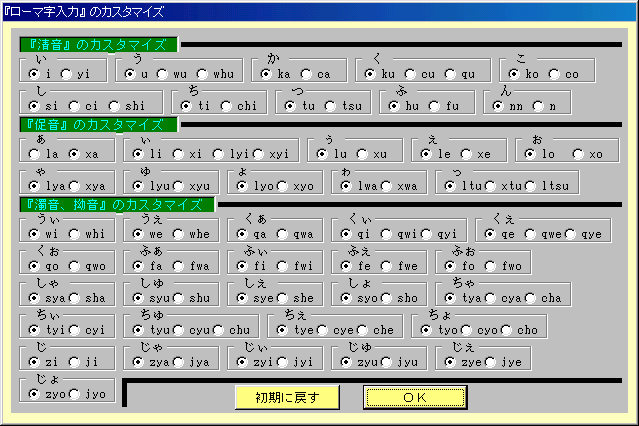Click the 初期に戻す reset button
This screenshot has width=639, height=426.
287,397
